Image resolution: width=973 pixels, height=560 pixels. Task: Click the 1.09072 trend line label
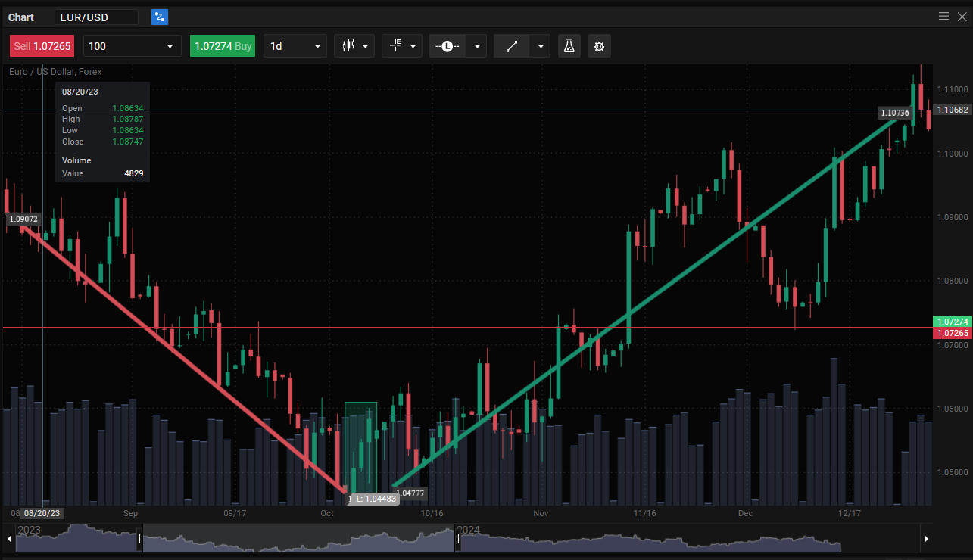tap(23, 219)
